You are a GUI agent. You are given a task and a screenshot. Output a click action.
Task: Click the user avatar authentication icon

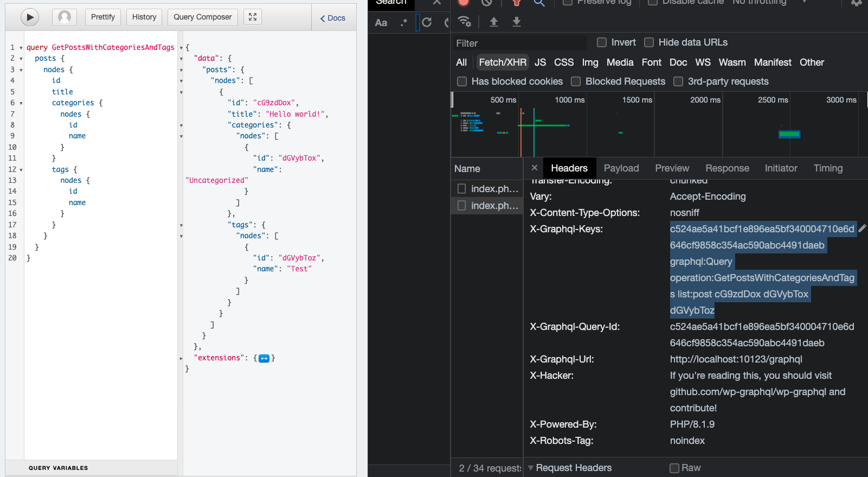pos(65,17)
